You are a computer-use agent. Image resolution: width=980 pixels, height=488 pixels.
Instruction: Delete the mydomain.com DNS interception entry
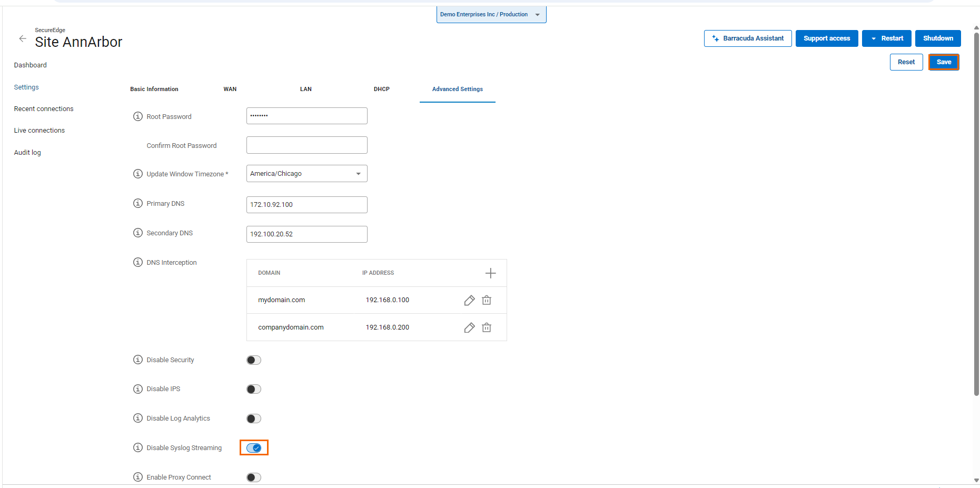coord(487,300)
